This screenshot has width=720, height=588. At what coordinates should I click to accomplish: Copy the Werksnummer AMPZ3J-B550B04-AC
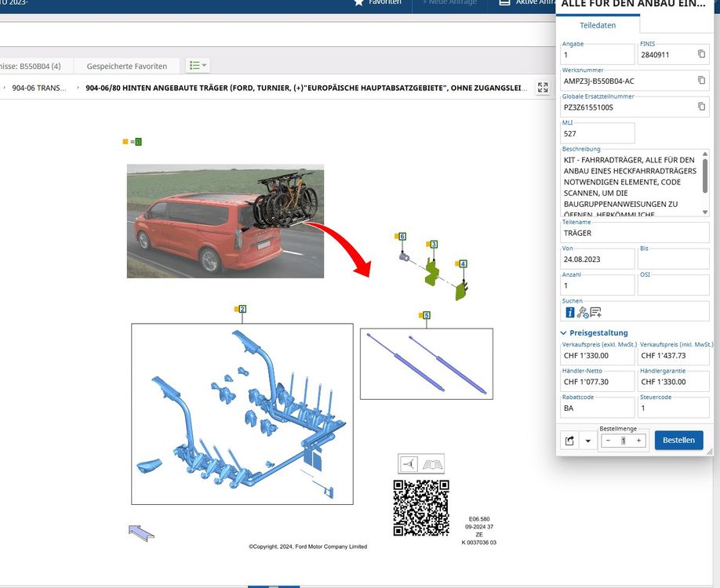(x=701, y=80)
